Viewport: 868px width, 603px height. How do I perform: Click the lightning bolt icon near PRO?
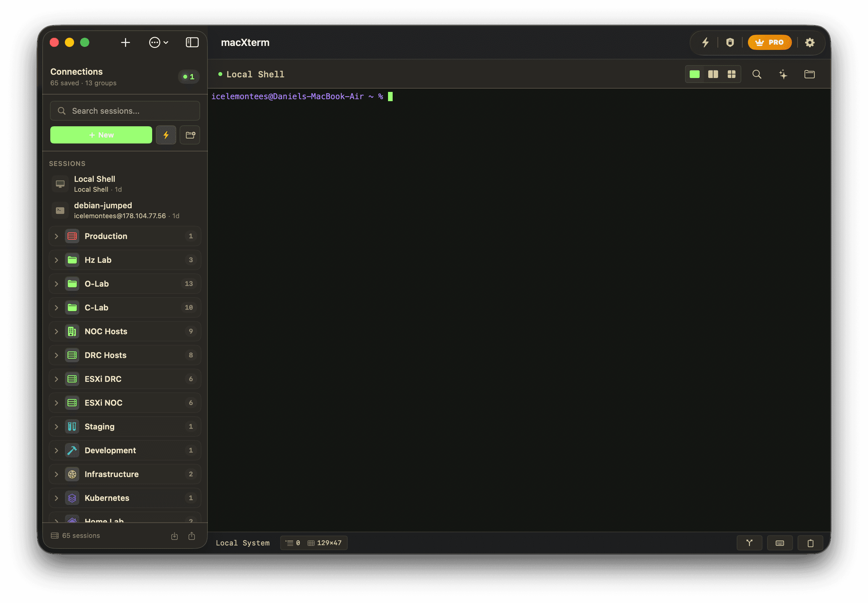706,42
